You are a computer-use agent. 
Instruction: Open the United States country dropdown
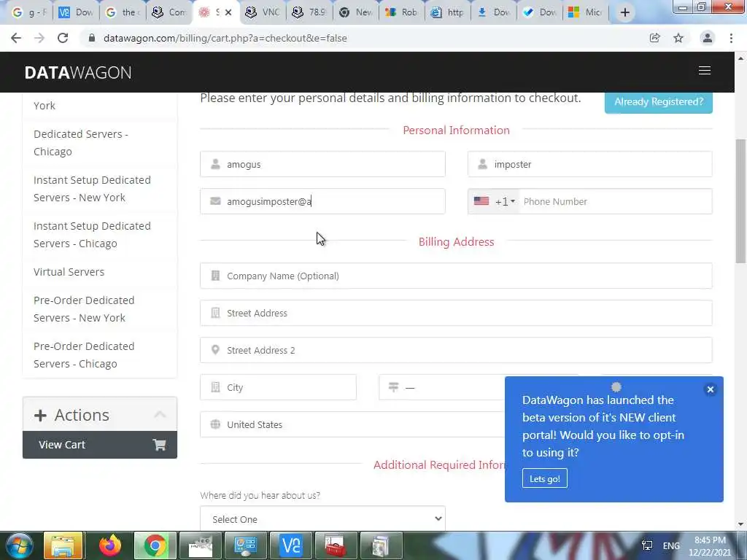click(352, 425)
